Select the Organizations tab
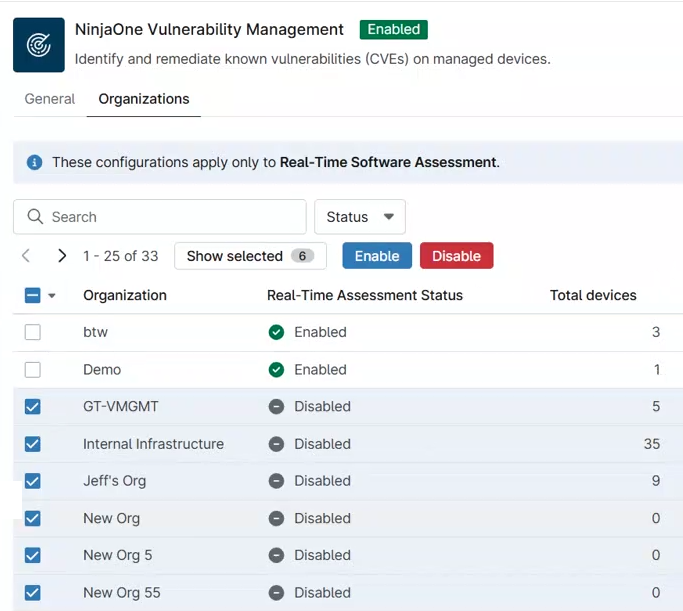Image resolution: width=683 pixels, height=611 pixels. [x=144, y=99]
